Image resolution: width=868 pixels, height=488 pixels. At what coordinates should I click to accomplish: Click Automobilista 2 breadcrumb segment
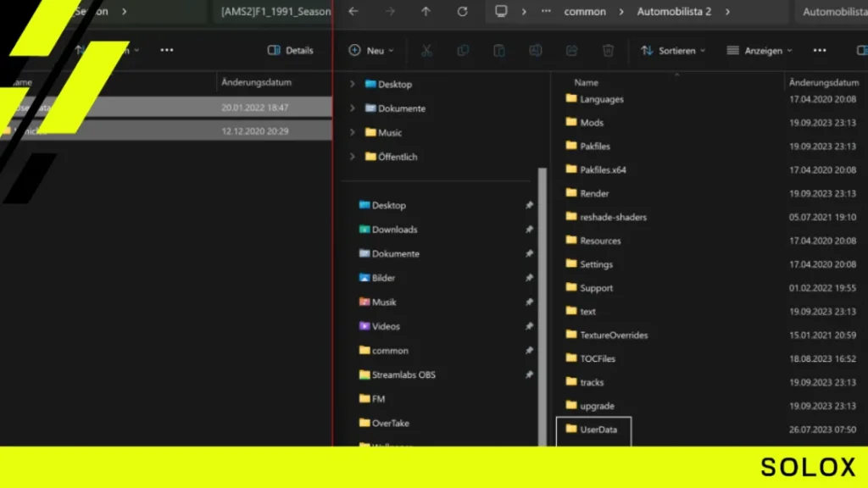coord(674,11)
